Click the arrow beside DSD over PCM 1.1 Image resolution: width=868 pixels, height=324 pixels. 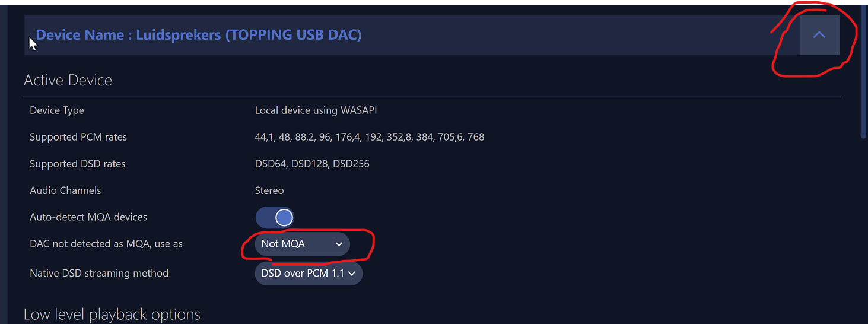tap(352, 274)
